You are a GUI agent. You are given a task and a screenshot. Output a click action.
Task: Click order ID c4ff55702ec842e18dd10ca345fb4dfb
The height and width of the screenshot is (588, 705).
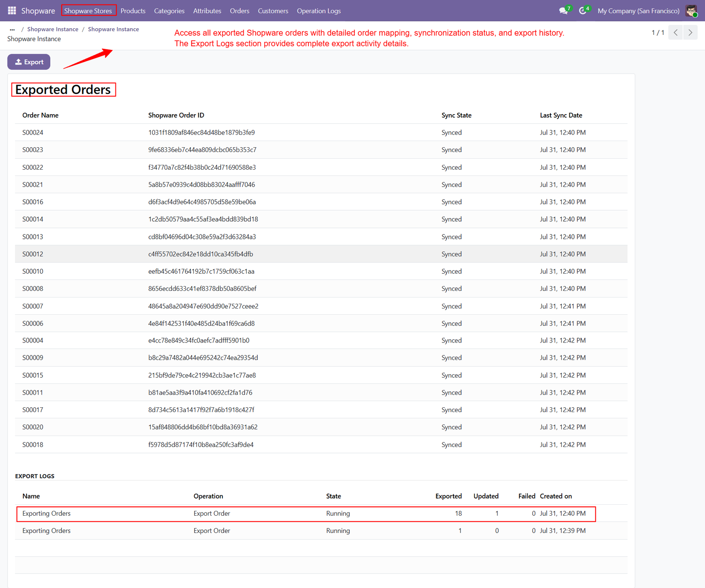coord(200,254)
